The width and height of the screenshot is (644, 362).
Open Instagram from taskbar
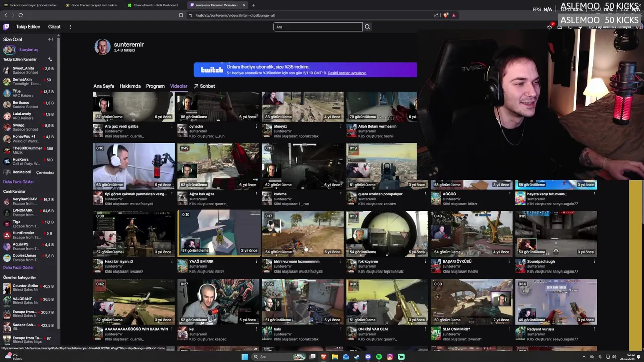[390, 357]
